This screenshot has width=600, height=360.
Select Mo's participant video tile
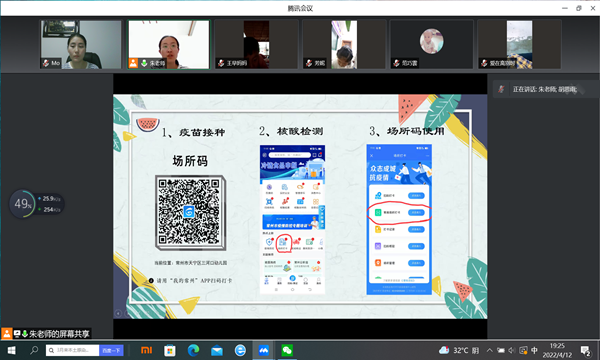click(81, 45)
